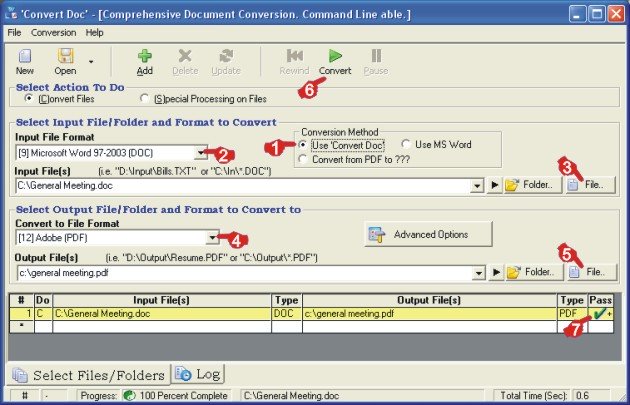
Task: Click into the Output File(s) path field
Action: point(244,273)
